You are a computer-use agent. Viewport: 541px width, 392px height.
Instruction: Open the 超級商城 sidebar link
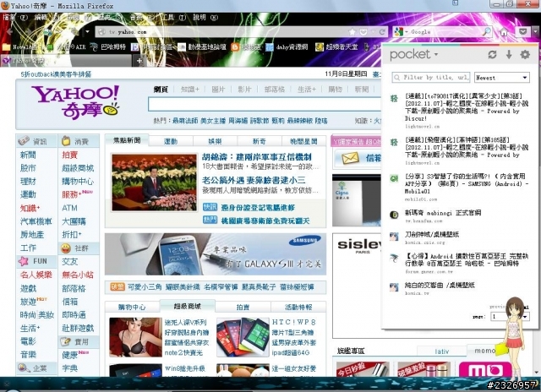click(x=78, y=168)
